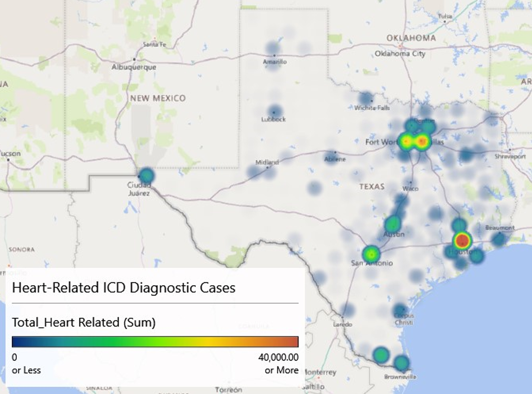
Task: Click the Beaumont heat spot
Action: (499, 239)
